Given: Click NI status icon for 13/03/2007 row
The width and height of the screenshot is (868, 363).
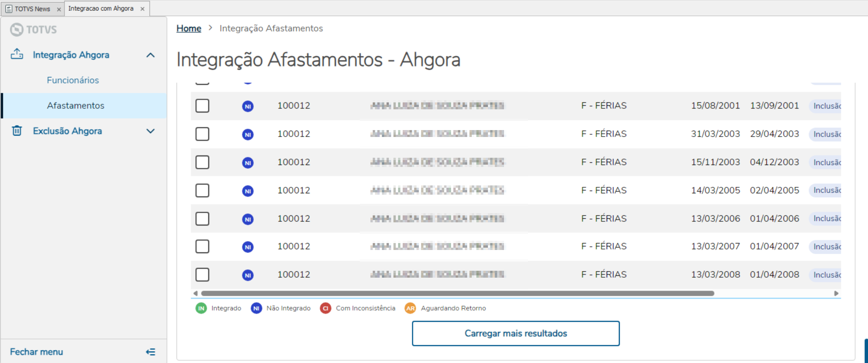Looking at the screenshot, I should click(x=248, y=247).
